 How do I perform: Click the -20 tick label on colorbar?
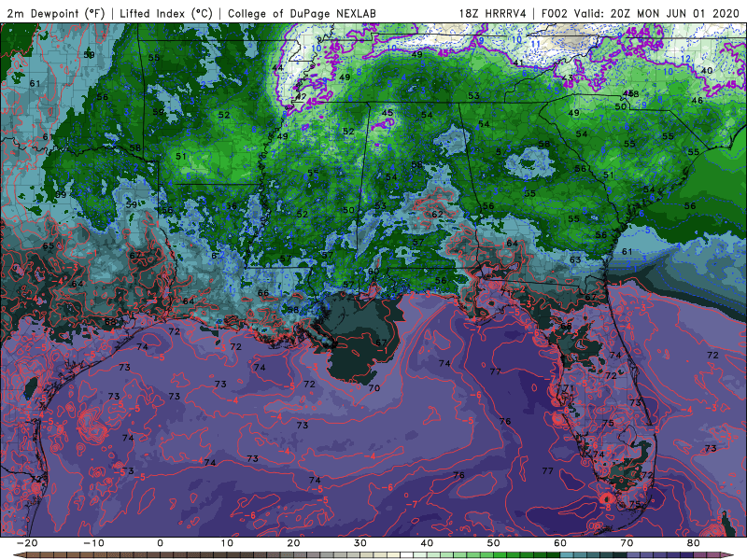click(x=26, y=543)
